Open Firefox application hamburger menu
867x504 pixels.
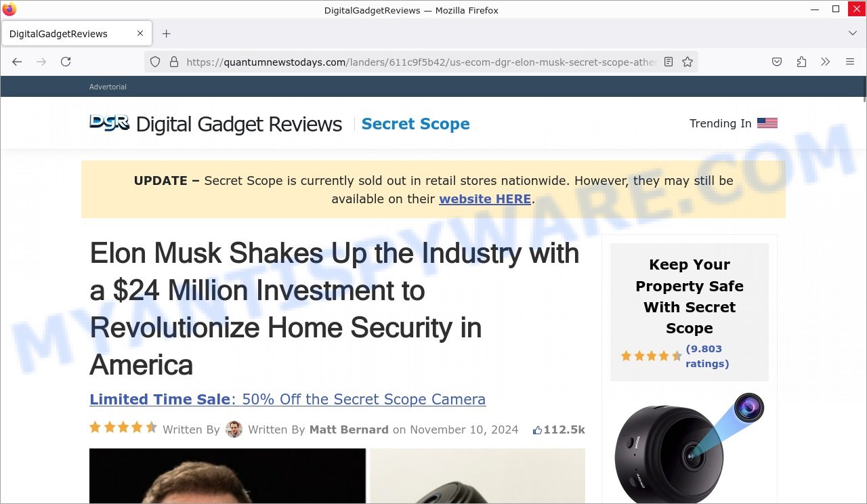[x=850, y=62]
